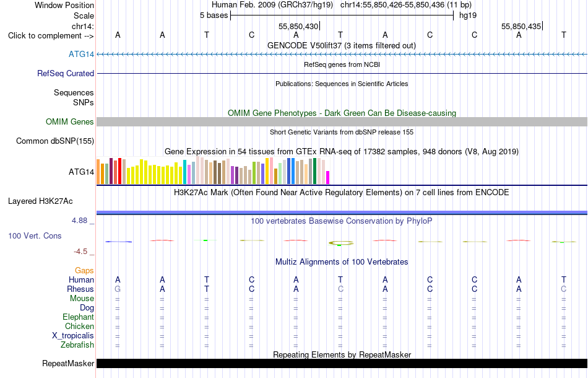Click the magenta bar in GTEx expression chart
The image size is (588, 378).
click(328, 178)
